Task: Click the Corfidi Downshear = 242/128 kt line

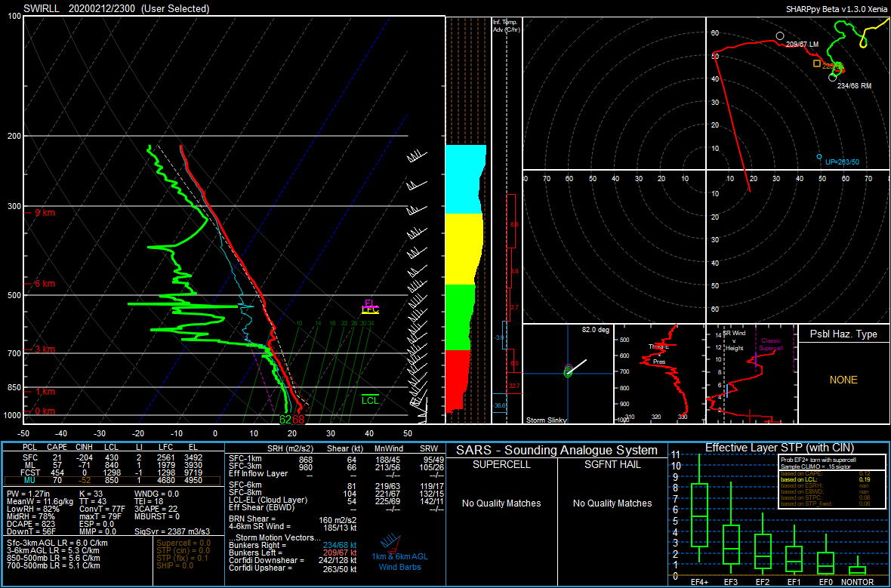Action: (293, 560)
